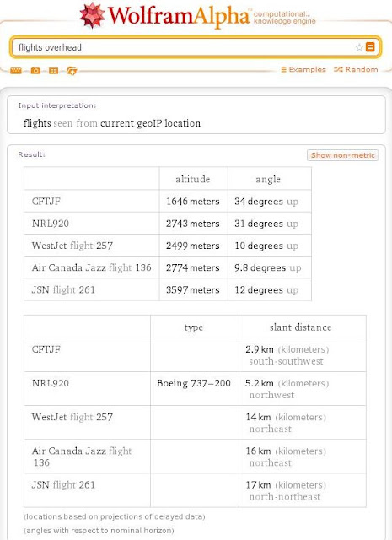392x540 pixels.
Task: Click the WolframAlpha star logo
Action: [92, 15]
